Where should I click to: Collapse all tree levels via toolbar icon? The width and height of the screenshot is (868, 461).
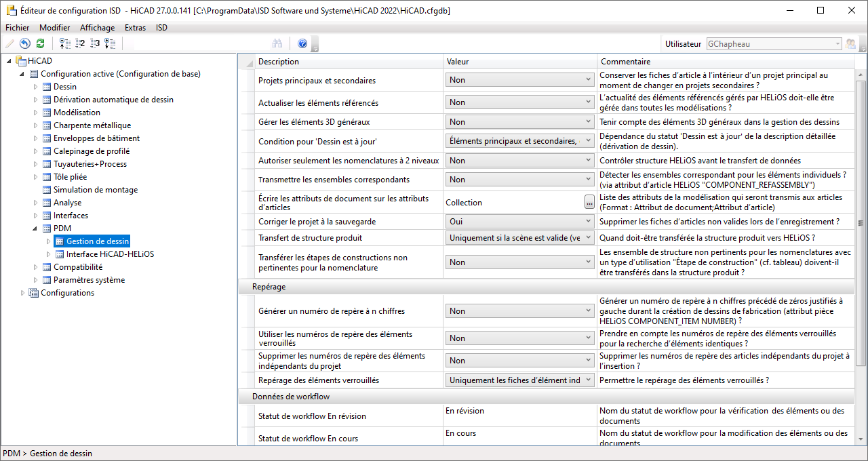(x=65, y=44)
